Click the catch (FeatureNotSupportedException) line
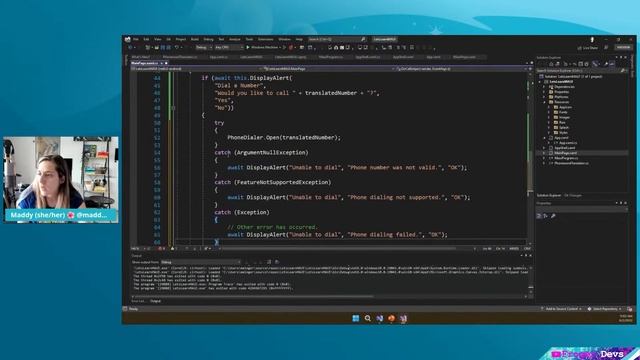Screen dimensions: 640x360 [273, 182]
